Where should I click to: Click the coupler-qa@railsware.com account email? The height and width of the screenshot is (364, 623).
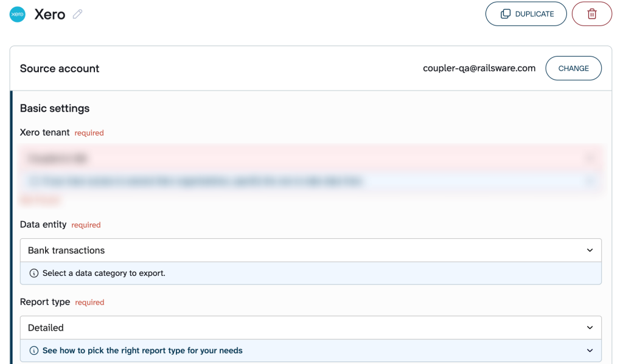479,68
